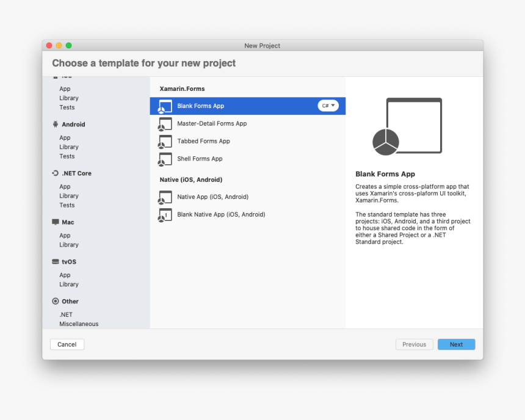Select Tests under the Android category
This screenshot has width=525, height=420.
67,156
